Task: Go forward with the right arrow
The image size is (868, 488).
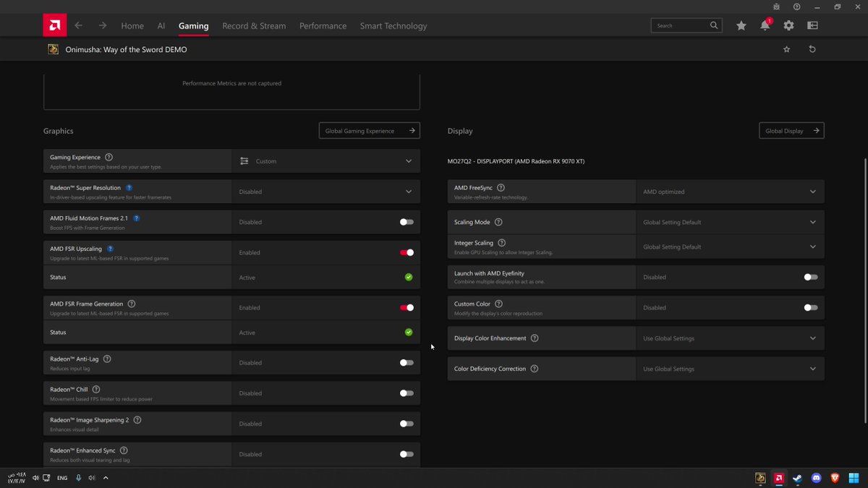Action: (x=103, y=25)
